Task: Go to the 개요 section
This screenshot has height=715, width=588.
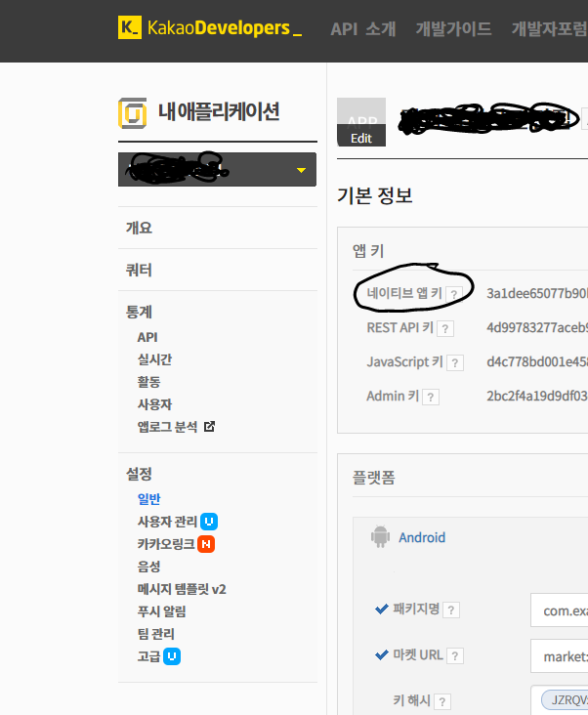Action: click(x=139, y=228)
